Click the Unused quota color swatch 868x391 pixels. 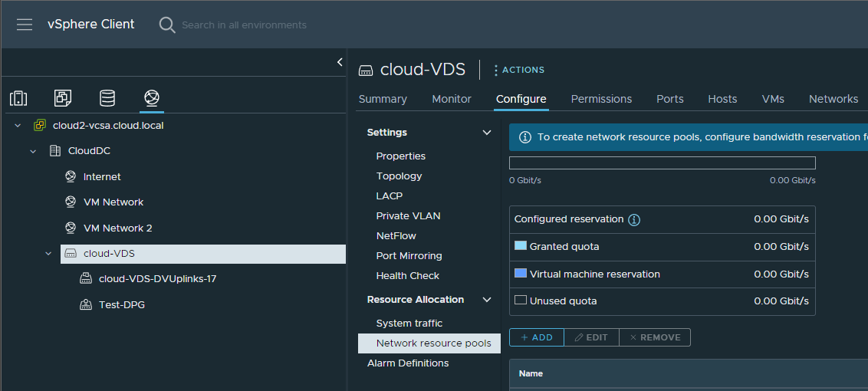coord(521,301)
